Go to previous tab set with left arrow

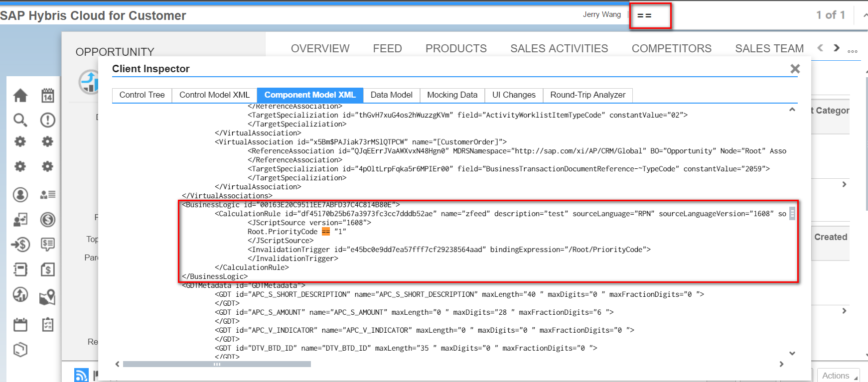point(820,48)
